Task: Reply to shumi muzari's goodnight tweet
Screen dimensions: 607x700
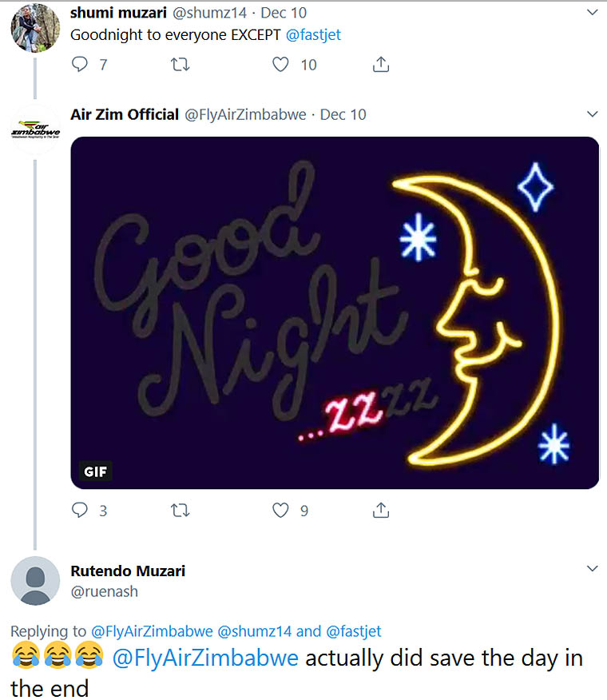Action: click(x=80, y=64)
